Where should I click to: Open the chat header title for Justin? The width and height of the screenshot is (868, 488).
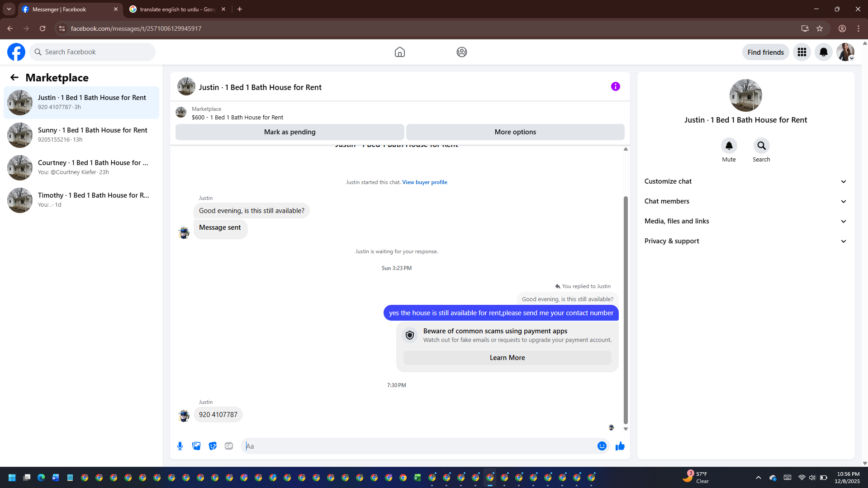point(260,87)
